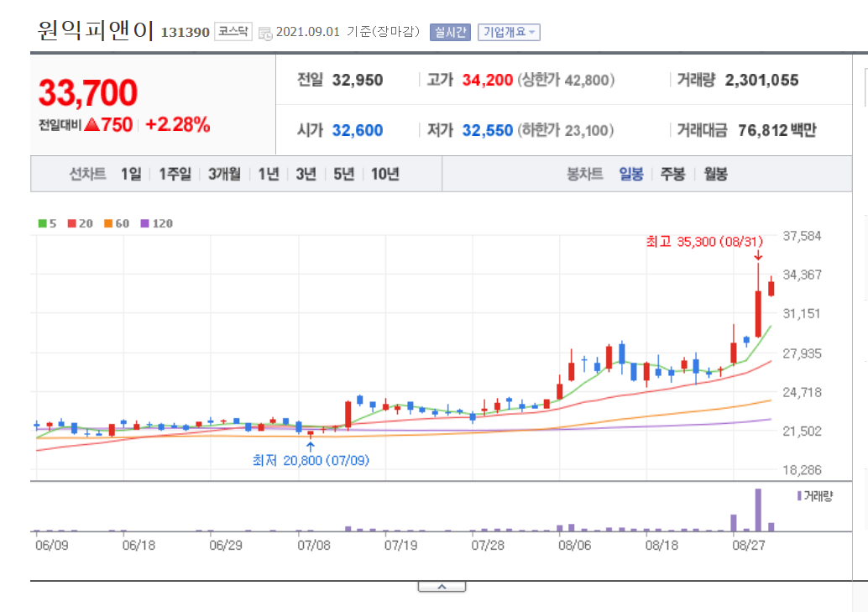Click the 37,584 y-axis label
This screenshot has height=612, width=868.
pos(803,237)
